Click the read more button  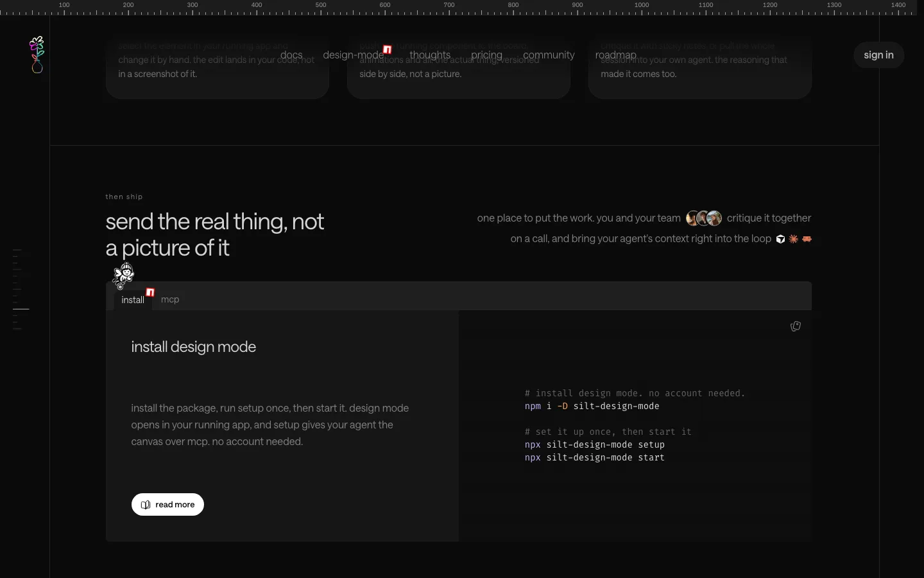click(167, 505)
